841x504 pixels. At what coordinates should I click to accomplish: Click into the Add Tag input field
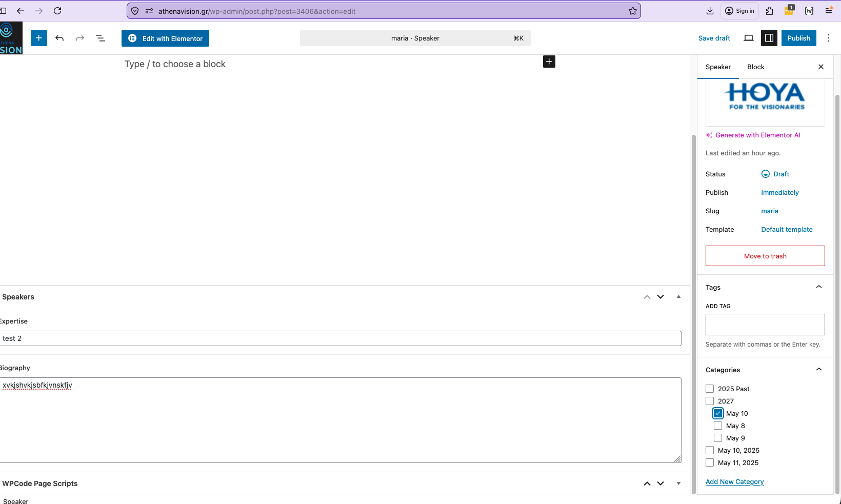(x=765, y=325)
